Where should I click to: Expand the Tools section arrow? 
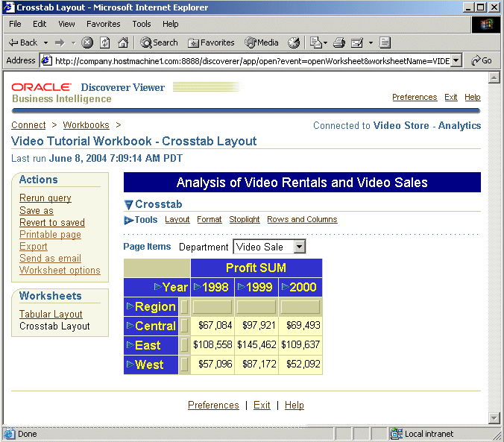[128, 220]
